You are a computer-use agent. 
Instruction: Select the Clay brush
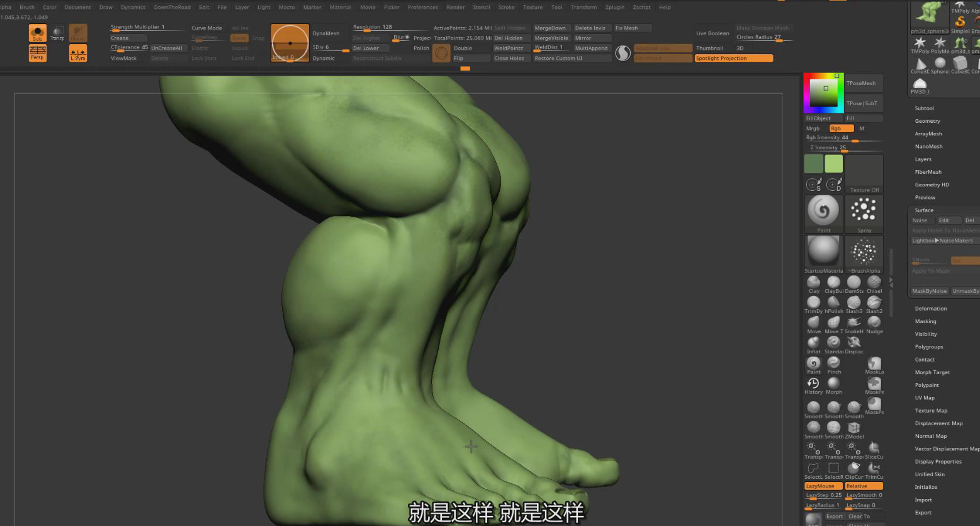click(x=814, y=285)
